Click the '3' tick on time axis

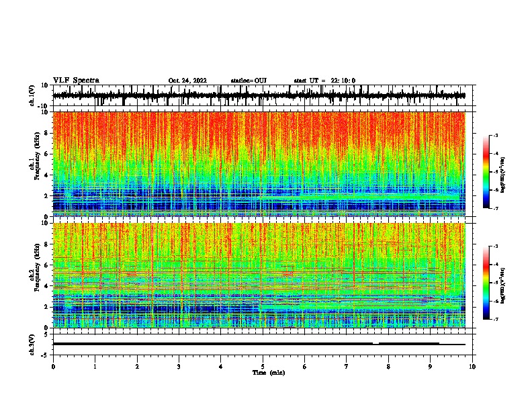179,367
